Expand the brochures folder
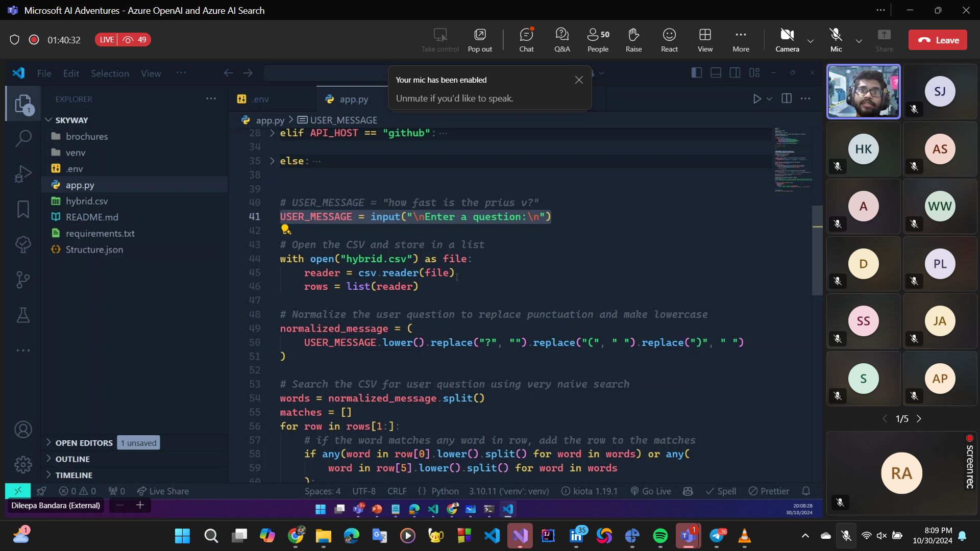980x551 pixels. pos(86,136)
